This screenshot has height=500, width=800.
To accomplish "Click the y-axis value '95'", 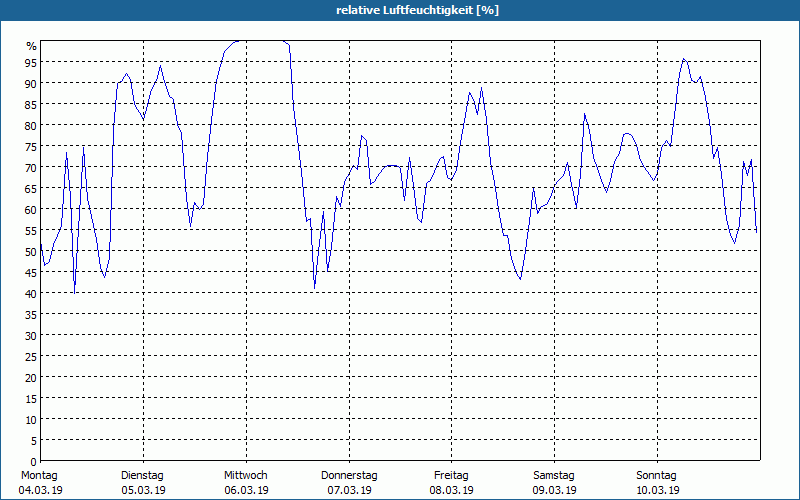I will tap(31, 63).
